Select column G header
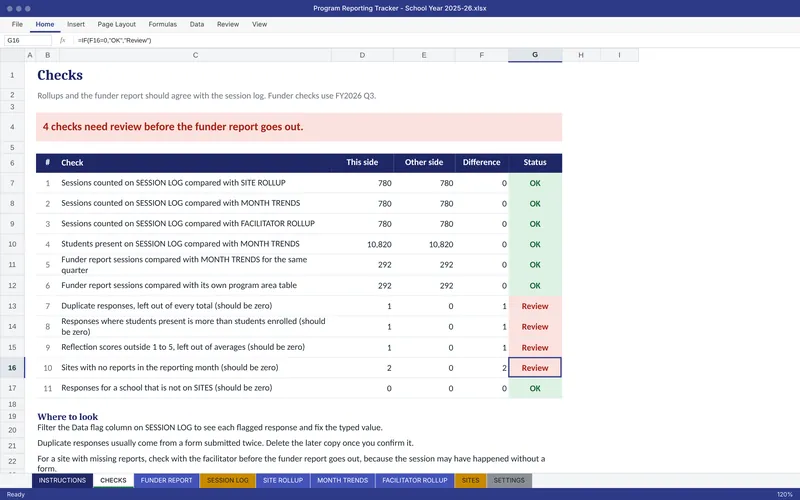 pos(535,55)
